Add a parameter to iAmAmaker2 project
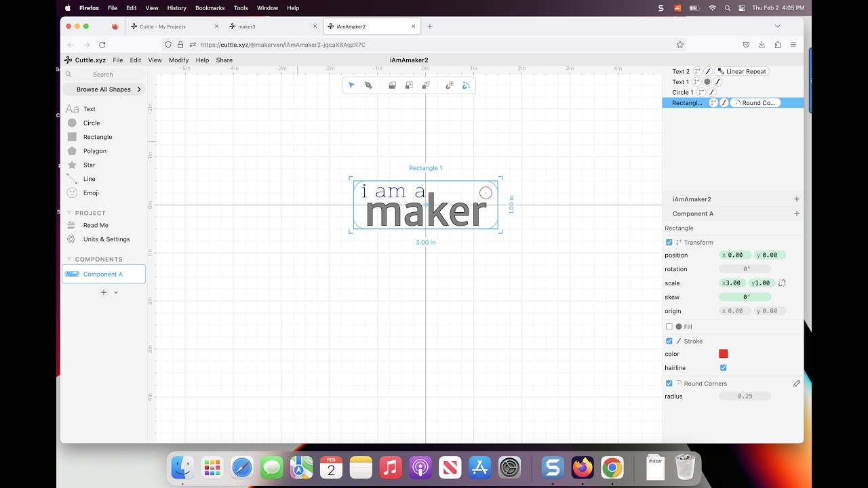The image size is (868, 488). (797, 199)
